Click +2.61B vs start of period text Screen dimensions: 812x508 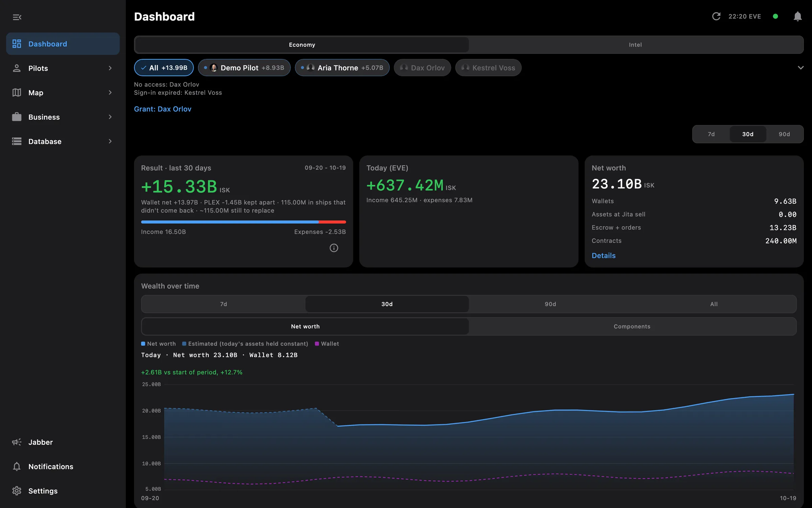191,372
